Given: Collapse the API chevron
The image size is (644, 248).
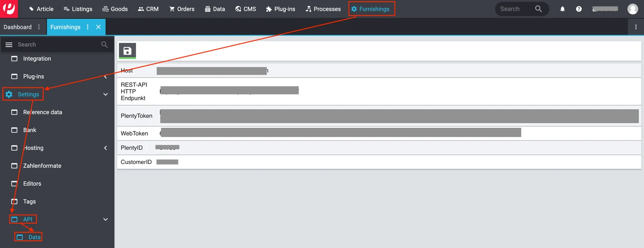Looking at the screenshot, I should tap(105, 219).
